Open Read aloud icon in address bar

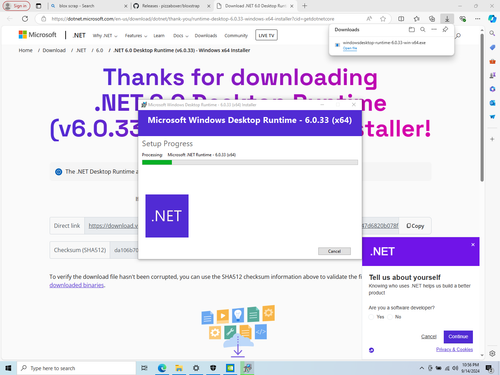point(369,19)
